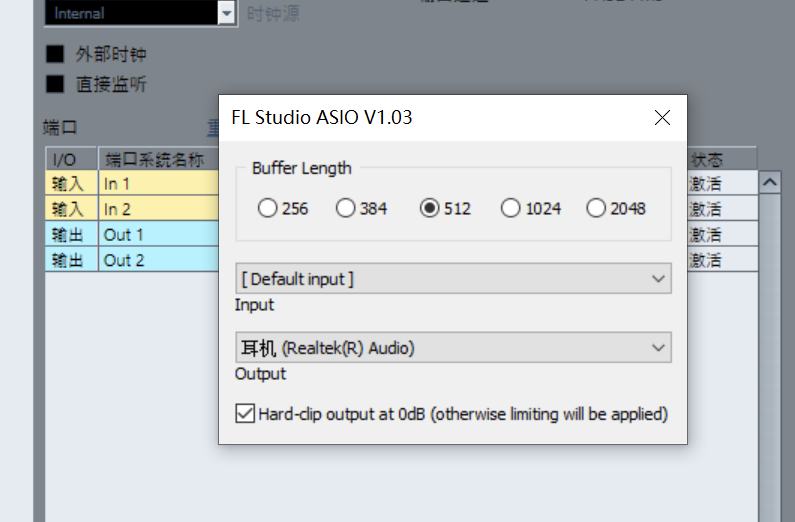Screen dimensions: 795x522
Task: Choose the 2048 buffer length option
Action: click(596, 209)
